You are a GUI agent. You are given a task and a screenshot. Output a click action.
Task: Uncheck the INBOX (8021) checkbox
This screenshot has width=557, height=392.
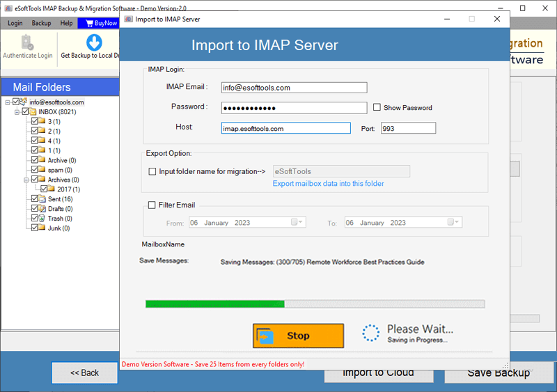[x=25, y=111]
